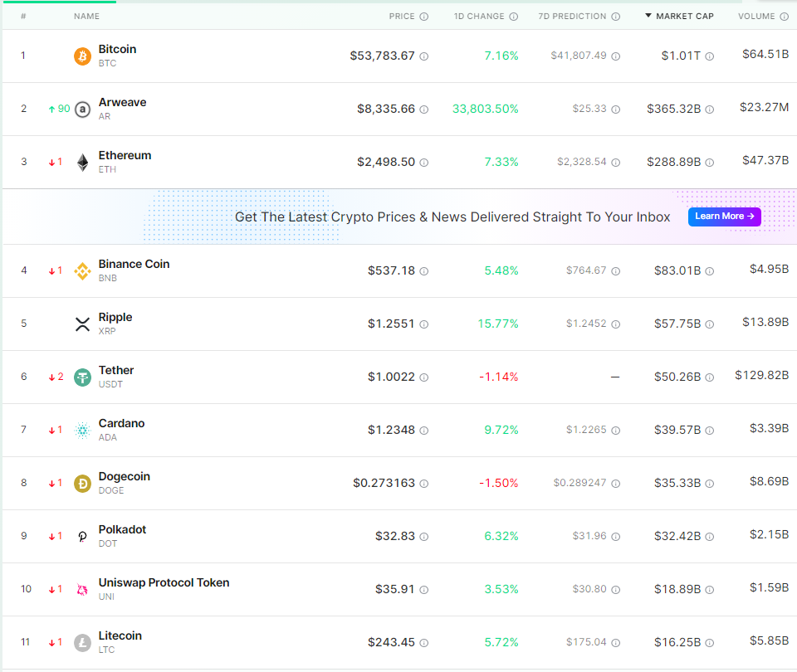Click Polkadot price $32.83
Screen dimensions: 797x672
[395, 537]
